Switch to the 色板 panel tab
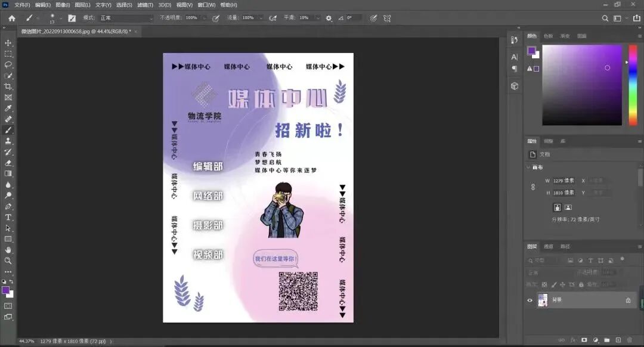The image size is (644, 347). [549, 35]
